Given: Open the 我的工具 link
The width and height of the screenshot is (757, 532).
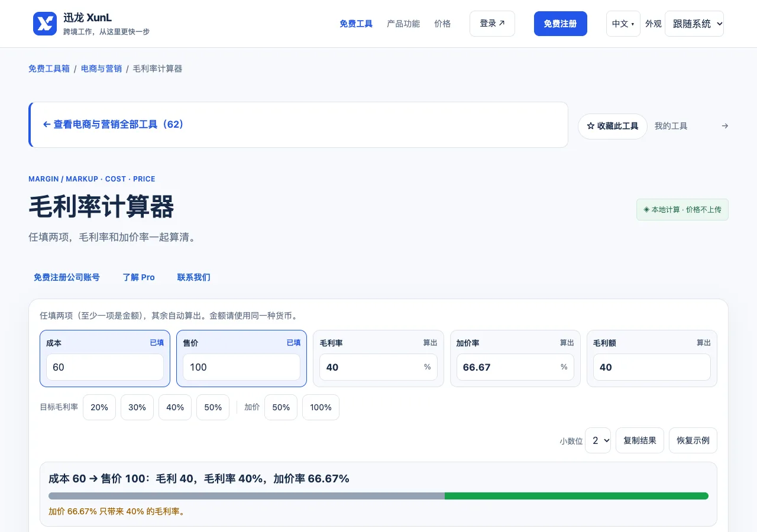Looking at the screenshot, I should (x=671, y=126).
